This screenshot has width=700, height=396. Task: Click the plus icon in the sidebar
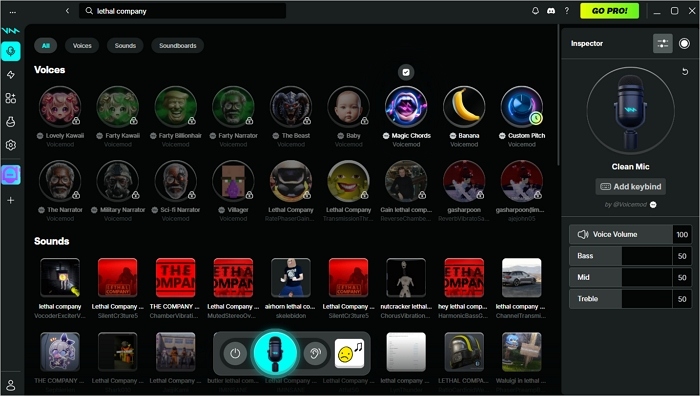pos(11,200)
